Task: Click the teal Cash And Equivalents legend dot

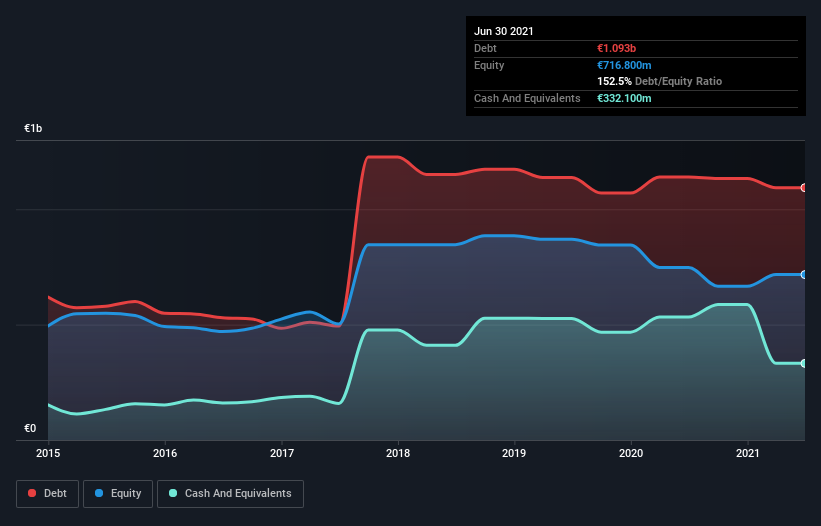Action: click(x=173, y=493)
